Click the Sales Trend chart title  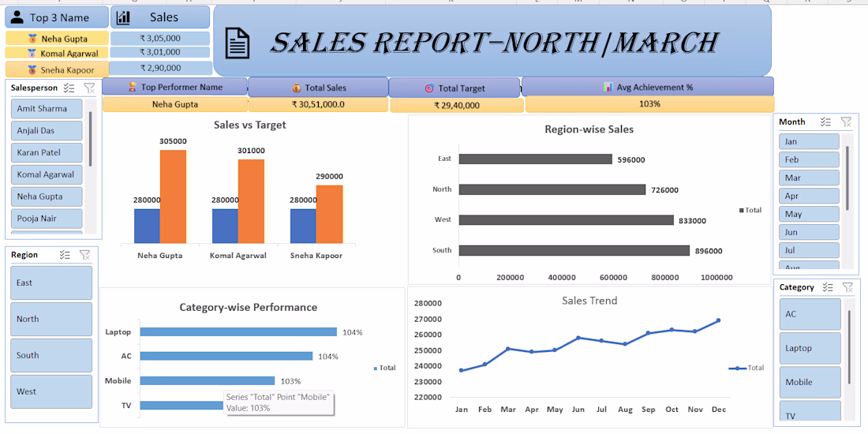[x=589, y=301]
